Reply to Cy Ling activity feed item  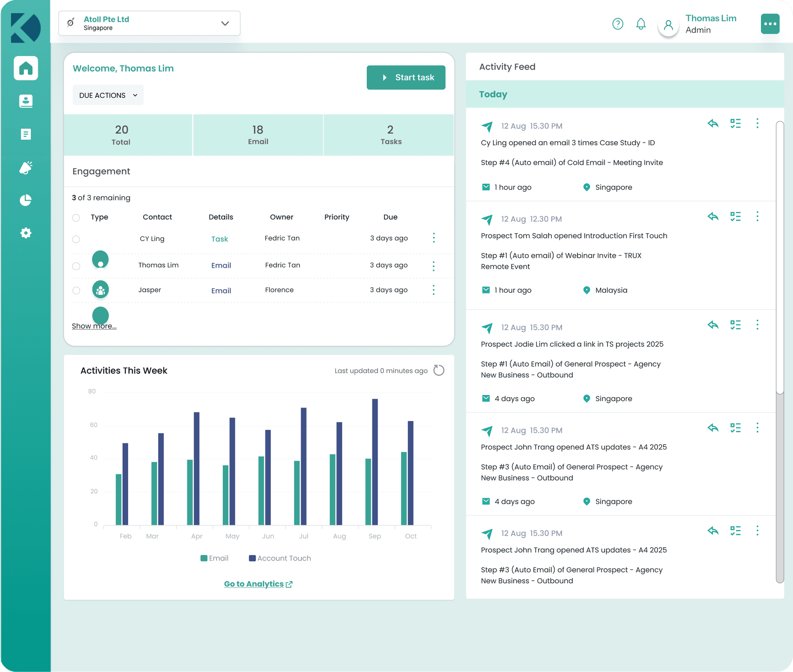pyautogui.click(x=713, y=123)
